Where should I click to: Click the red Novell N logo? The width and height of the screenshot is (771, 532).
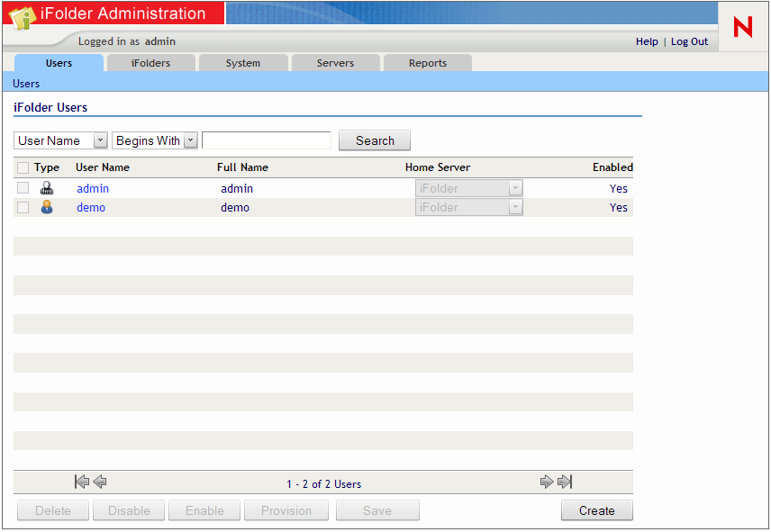coord(742,26)
